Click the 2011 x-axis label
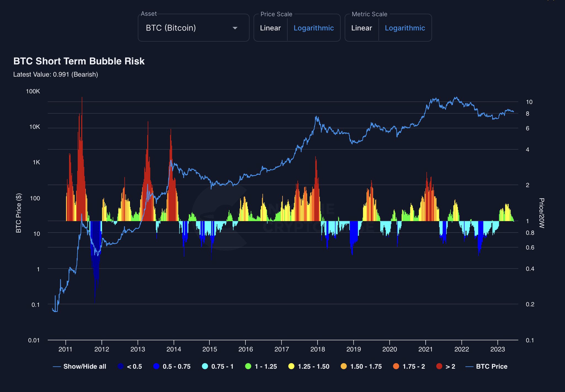Screen dimensions: 565x392 coord(65,349)
